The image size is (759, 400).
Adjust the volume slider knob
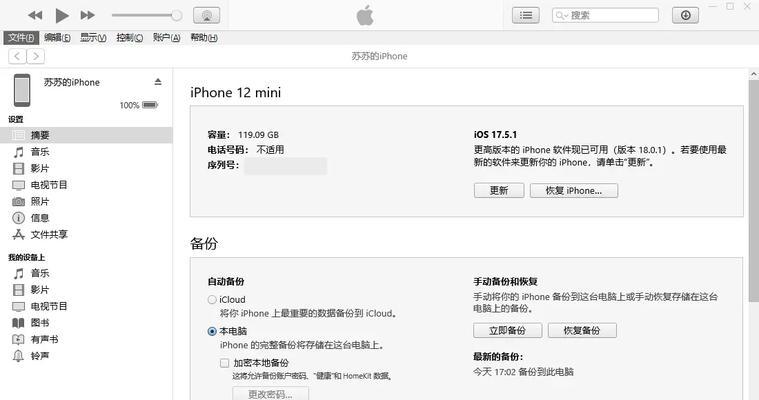tap(177, 15)
